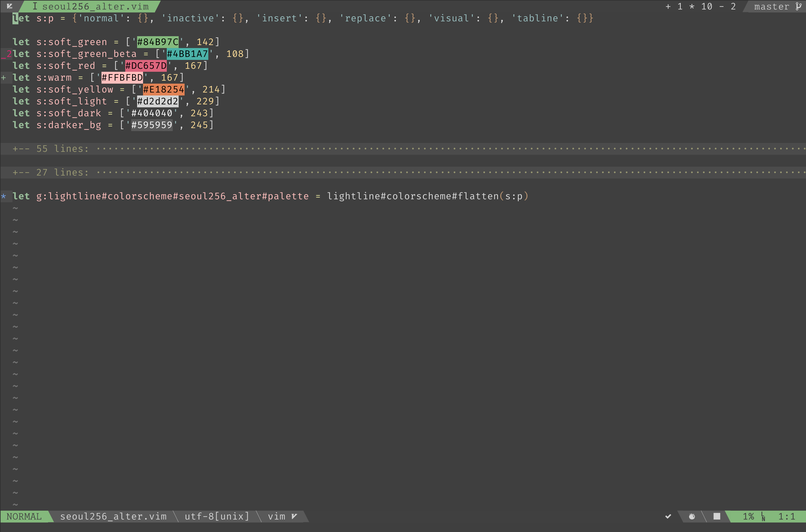Expand the 55 lines fold

click(51, 149)
